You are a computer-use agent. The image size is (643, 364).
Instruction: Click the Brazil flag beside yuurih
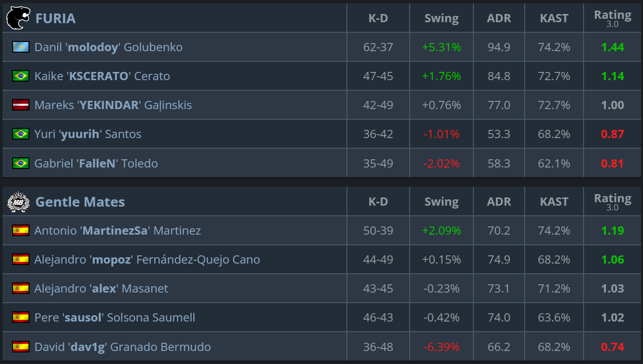(x=21, y=134)
